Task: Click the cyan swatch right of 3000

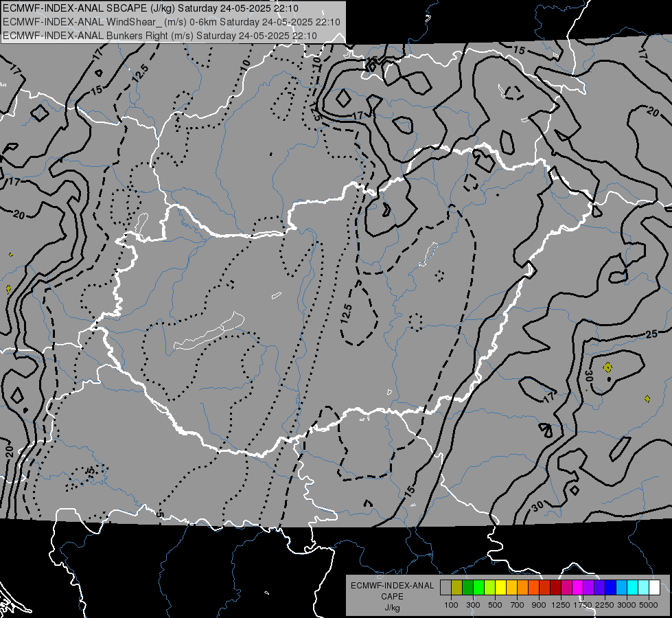Action: 633,587
